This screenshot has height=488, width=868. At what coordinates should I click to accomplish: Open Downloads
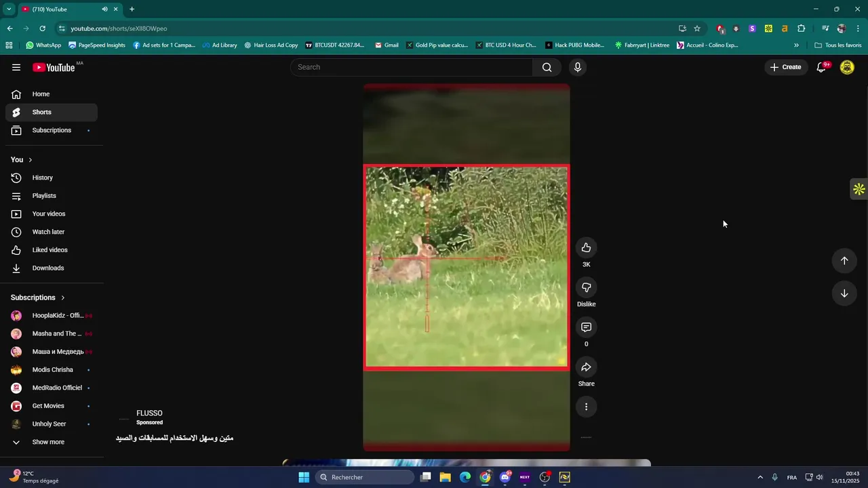(x=52, y=268)
